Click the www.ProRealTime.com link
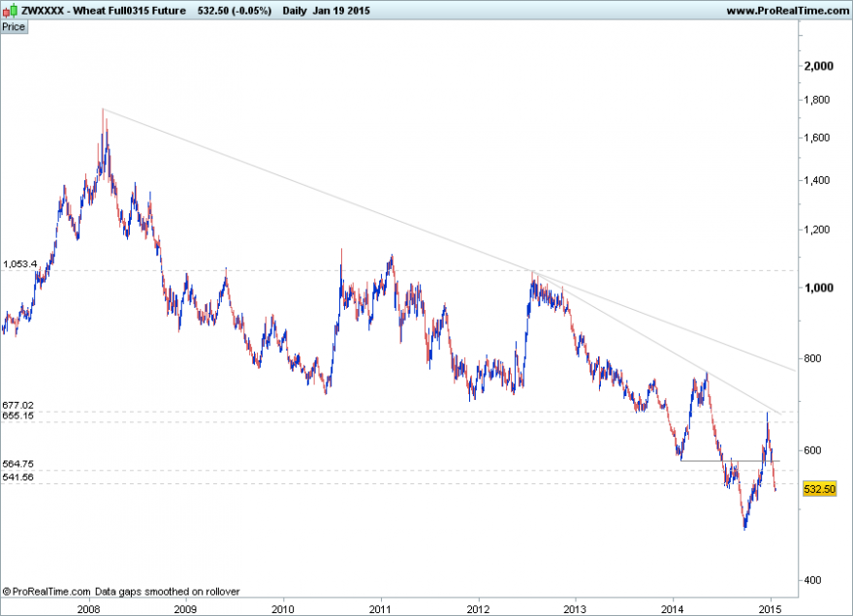 (787, 11)
